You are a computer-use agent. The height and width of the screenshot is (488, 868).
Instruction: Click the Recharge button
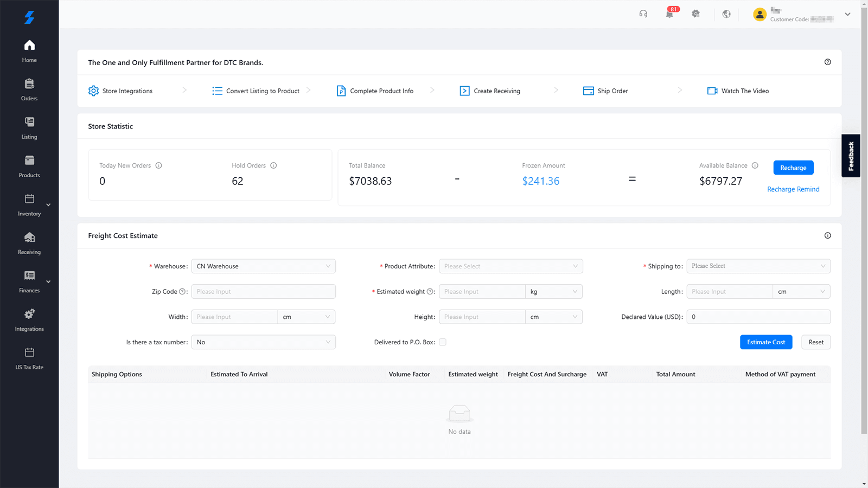tap(793, 168)
